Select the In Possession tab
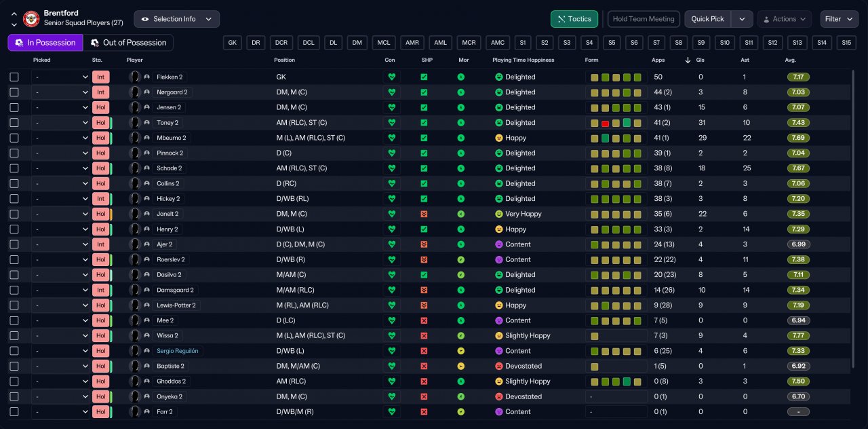The width and height of the screenshot is (868, 429). pyautogui.click(x=45, y=43)
